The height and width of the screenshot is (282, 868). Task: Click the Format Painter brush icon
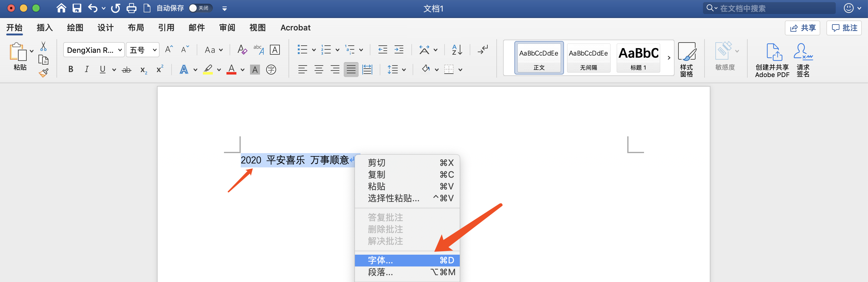tap(43, 73)
